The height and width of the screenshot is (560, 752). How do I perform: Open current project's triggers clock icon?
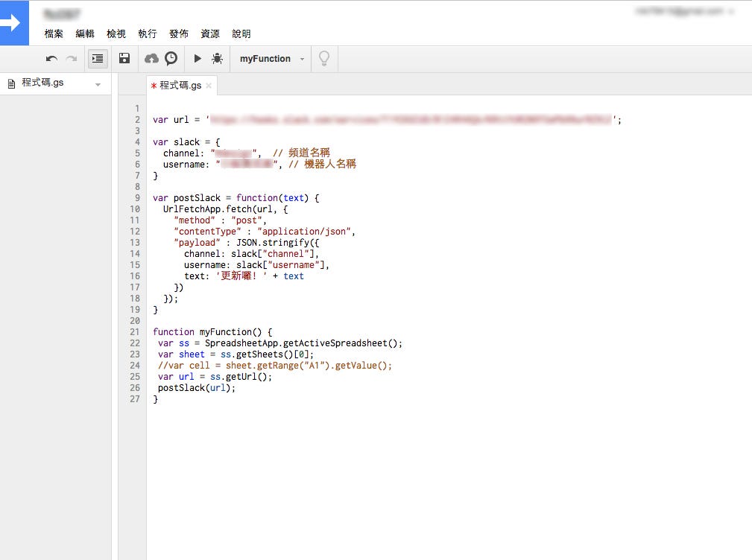point(171,58)
